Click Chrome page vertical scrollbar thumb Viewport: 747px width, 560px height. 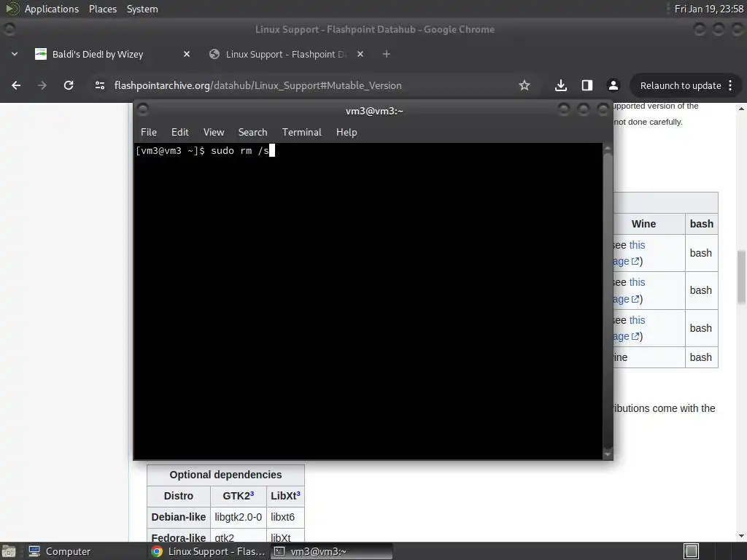741,276
